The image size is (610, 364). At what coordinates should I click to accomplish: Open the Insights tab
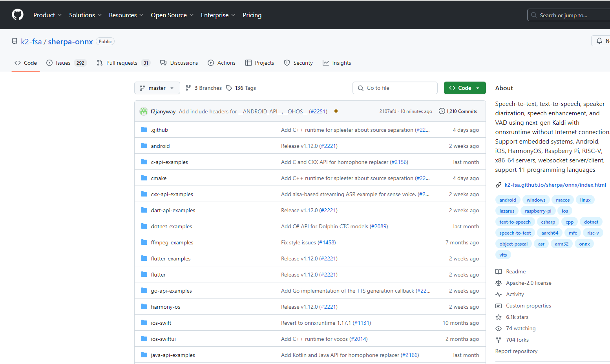point(337,63)
